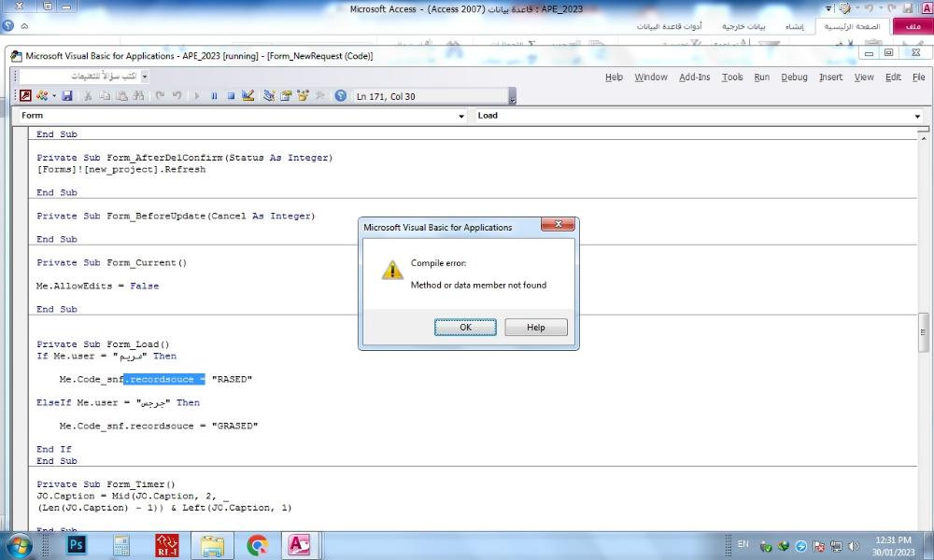Click the greyed Toolbox icon
934x560 pixels.
click(x=319, y=96)
